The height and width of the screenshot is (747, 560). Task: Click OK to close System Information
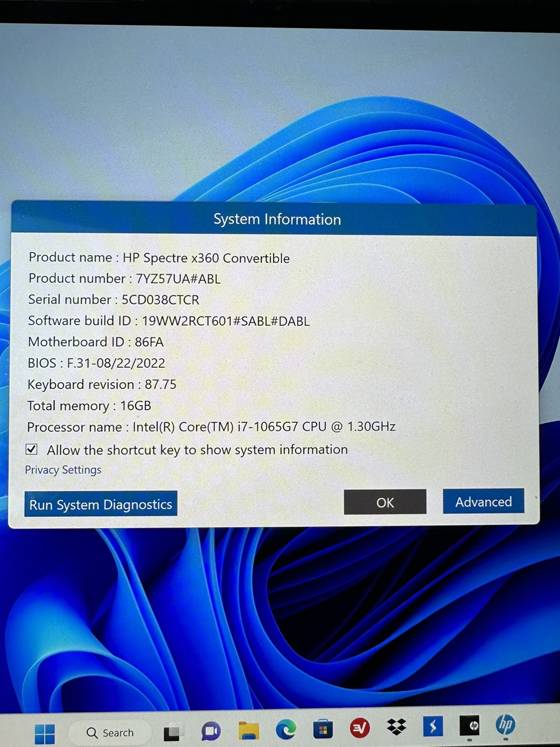click(385, 502)
